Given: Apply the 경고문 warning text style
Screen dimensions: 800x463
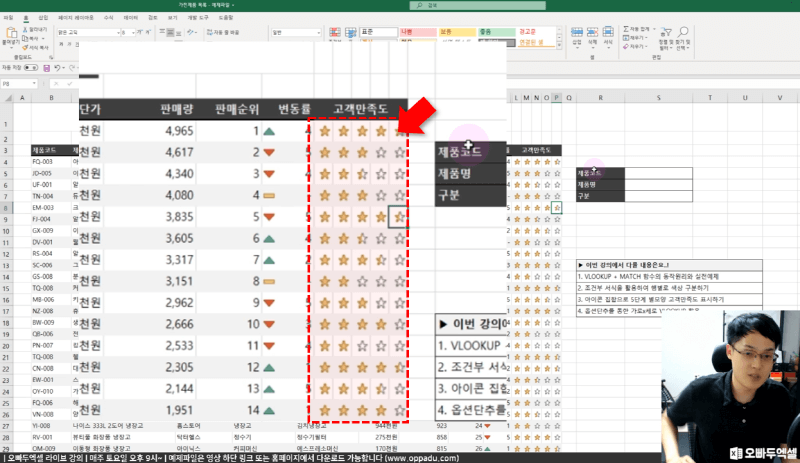Looking at the screenshot, I should coord(536,32).
